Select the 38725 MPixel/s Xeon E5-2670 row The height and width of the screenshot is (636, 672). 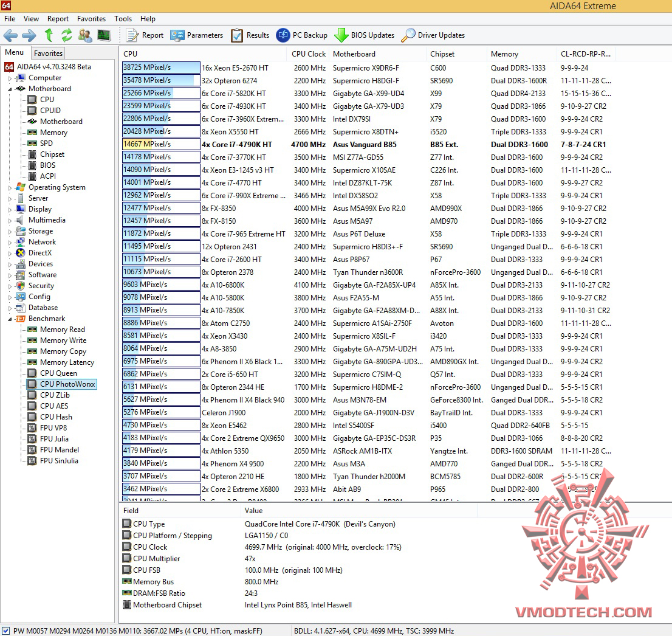(368, 67)
